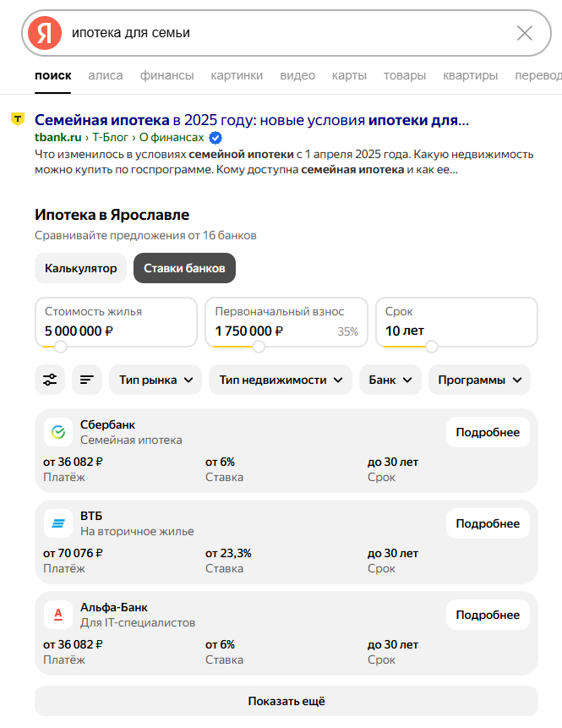
Task: Open the Программы dropdown
Action: (479, 380)
